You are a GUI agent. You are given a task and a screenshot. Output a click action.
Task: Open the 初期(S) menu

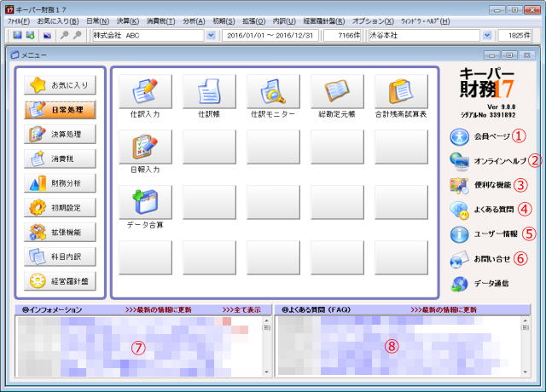click(x=224, y=21)
